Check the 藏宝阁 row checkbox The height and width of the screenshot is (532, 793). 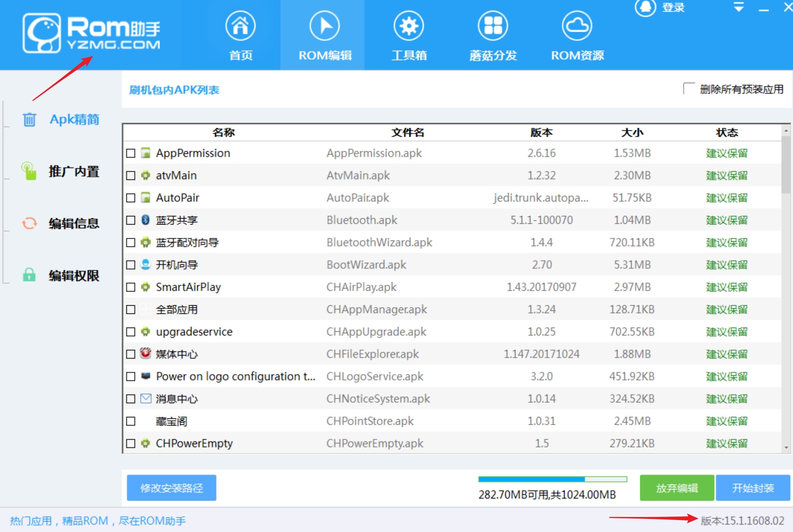[131, 421]
